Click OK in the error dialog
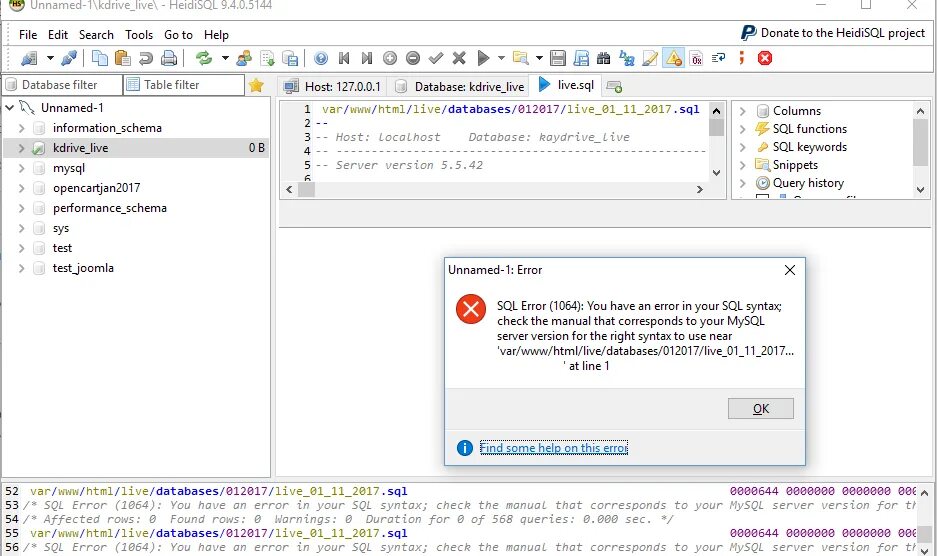The image size is (937, 556). click(x=761, y=408)
